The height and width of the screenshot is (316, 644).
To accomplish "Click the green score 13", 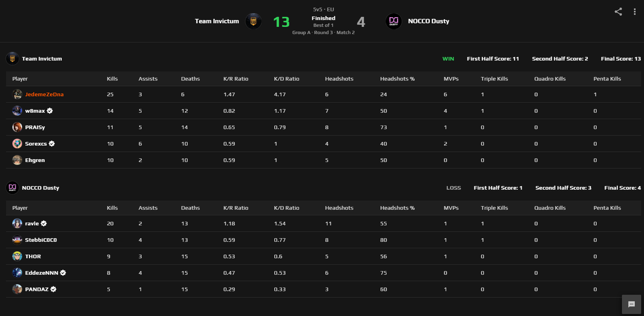I will pos(281,21).
